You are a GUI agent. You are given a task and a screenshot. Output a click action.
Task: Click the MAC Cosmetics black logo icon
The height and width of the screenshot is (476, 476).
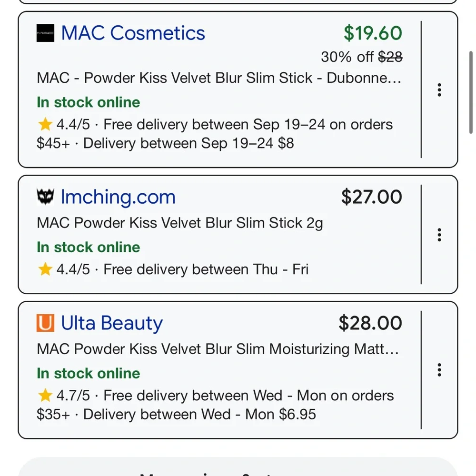tap(46, 33)
